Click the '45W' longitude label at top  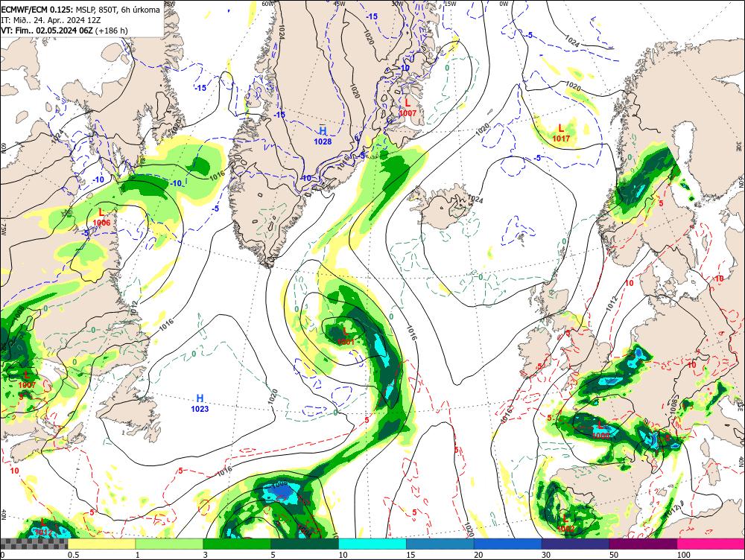pyautogui.click(x=339, y=4)
